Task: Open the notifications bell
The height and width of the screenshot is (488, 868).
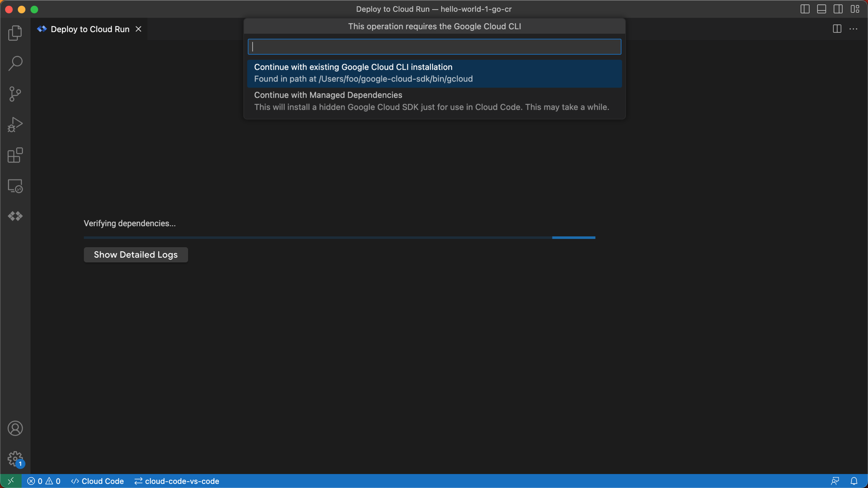Action: click(x=854, y=481)
